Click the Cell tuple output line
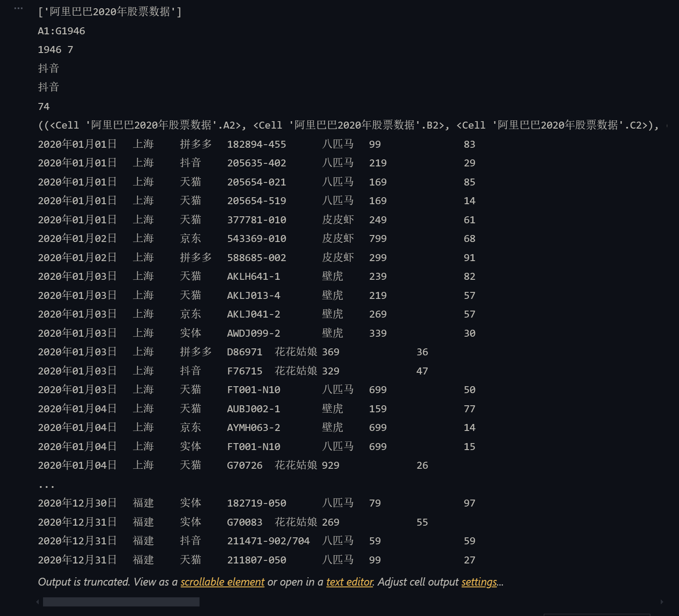Viewport: 679px width, 616px height. point(348,125)
